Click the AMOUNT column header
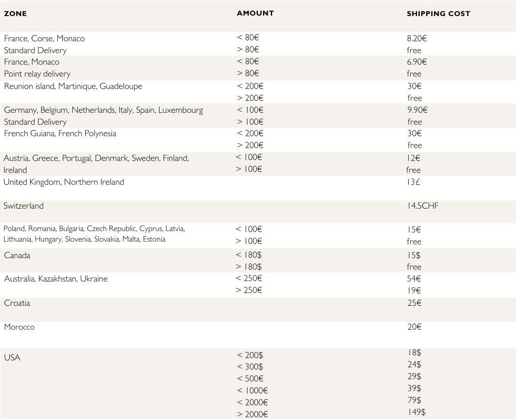The height and width of the screenshot is (420, 516). [255, 13]
